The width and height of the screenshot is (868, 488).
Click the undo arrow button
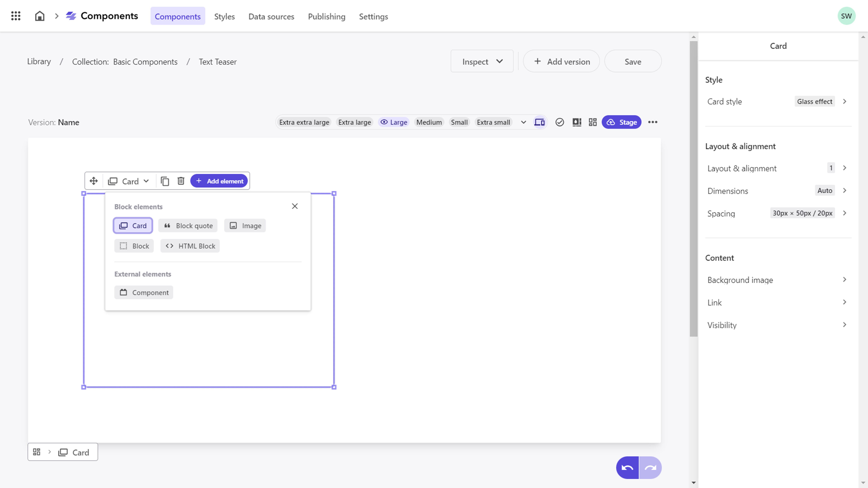point(627,467)
